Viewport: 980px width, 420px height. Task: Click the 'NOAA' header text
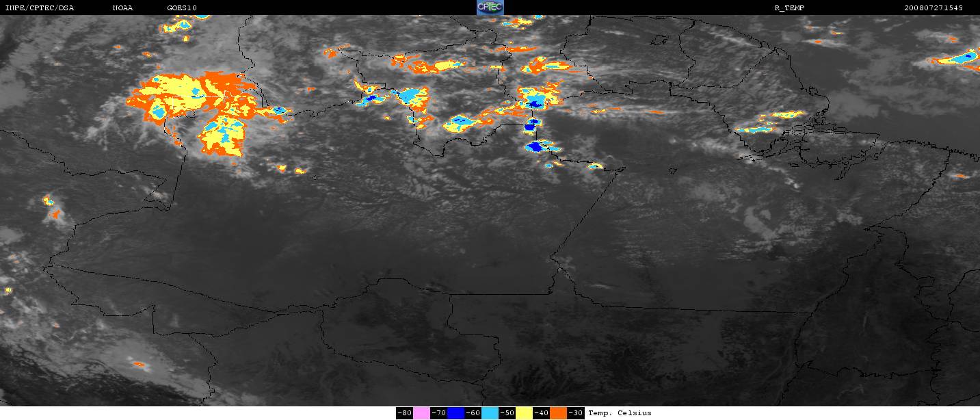coord(123,8)
